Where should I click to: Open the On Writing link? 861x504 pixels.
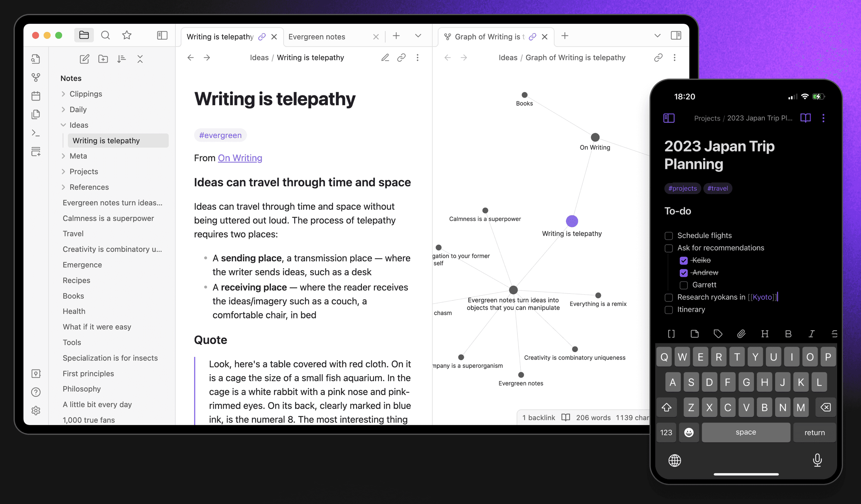pos(240,158)
